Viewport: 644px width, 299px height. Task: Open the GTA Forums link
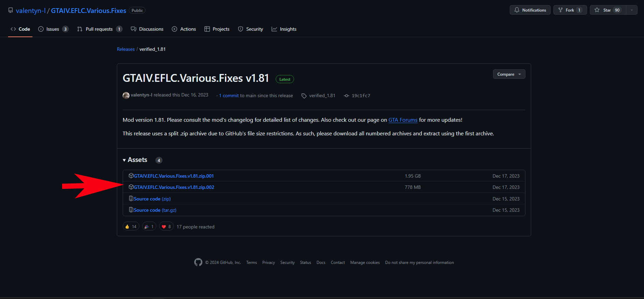point(403,120)
